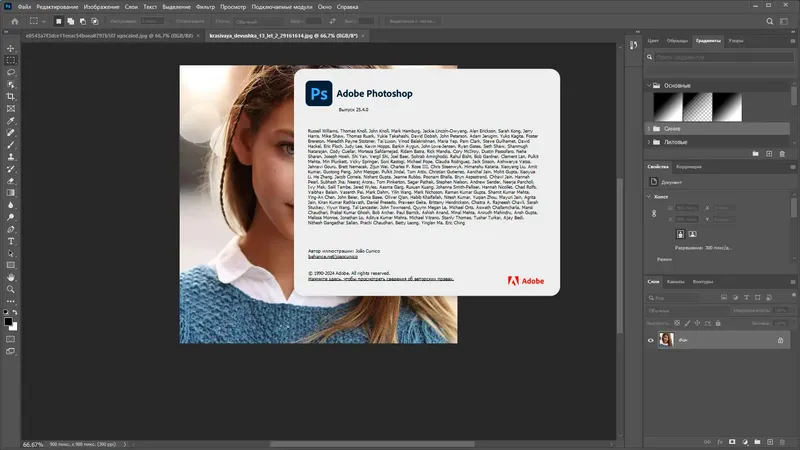The width and height of the screenshot is (800, 450).
Task: Collapse the Холст section in Properties
Action: pos(649,196)
